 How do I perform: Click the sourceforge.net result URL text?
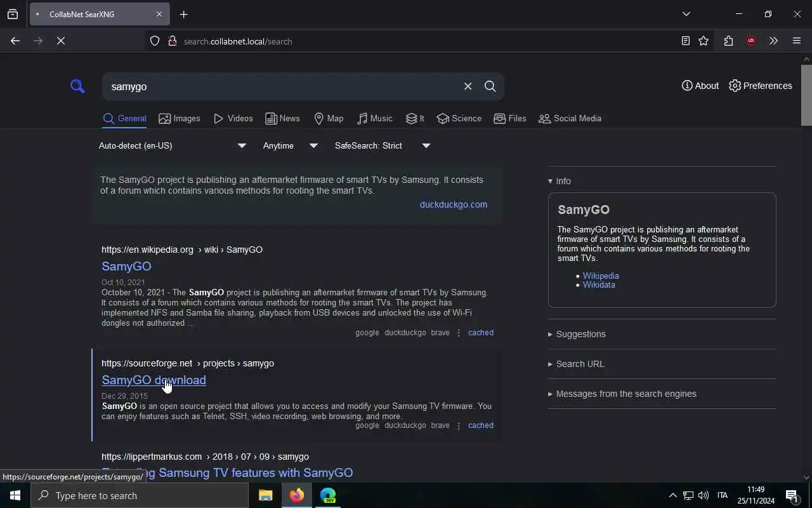[188, 363]
